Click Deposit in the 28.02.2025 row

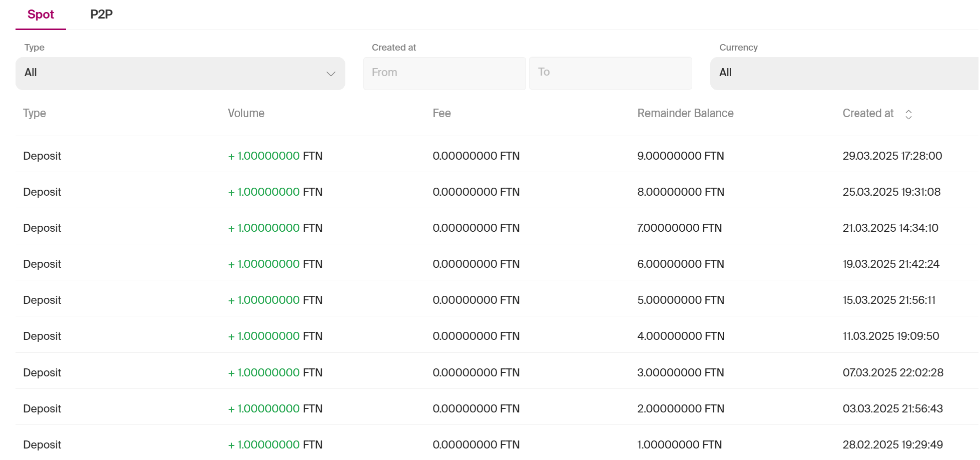[x=42, y=445]
